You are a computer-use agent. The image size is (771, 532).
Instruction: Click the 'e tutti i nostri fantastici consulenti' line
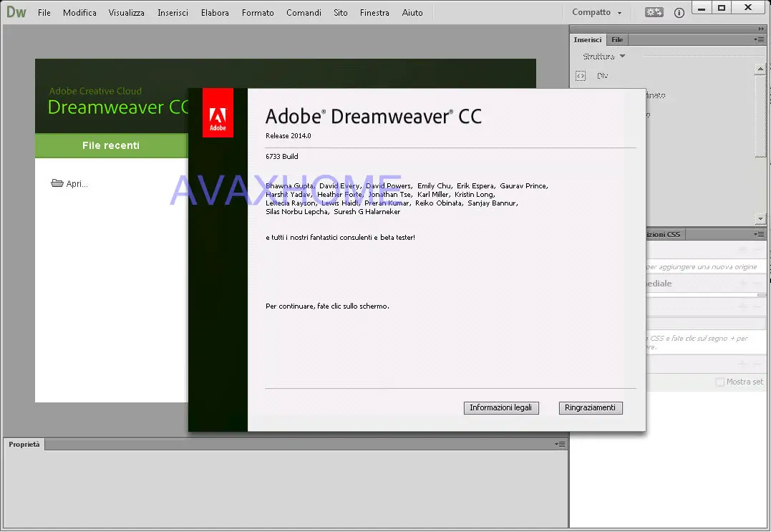(x=340, y=238)
